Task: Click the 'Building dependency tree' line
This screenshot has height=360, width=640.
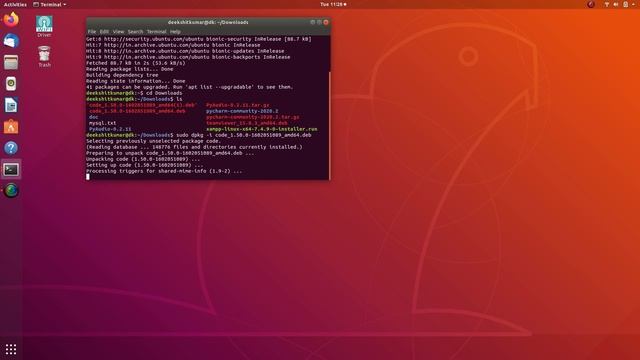Action: coord(122,75)
